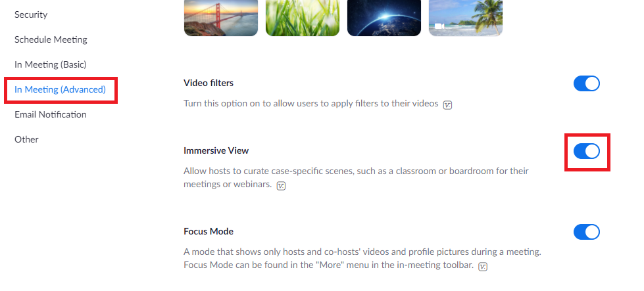
Task: Click the info icon after Immersive View description
Action: tap(281, 186)
